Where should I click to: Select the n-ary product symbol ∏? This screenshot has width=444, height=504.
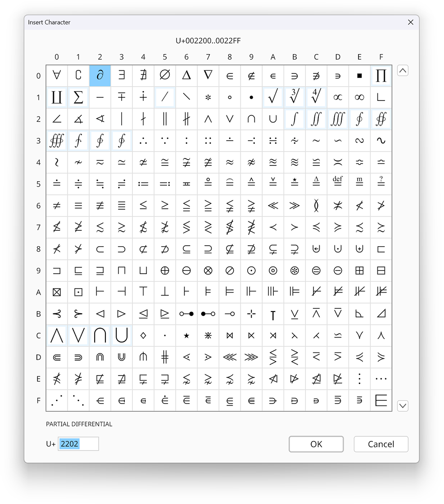tap(381, 75)
